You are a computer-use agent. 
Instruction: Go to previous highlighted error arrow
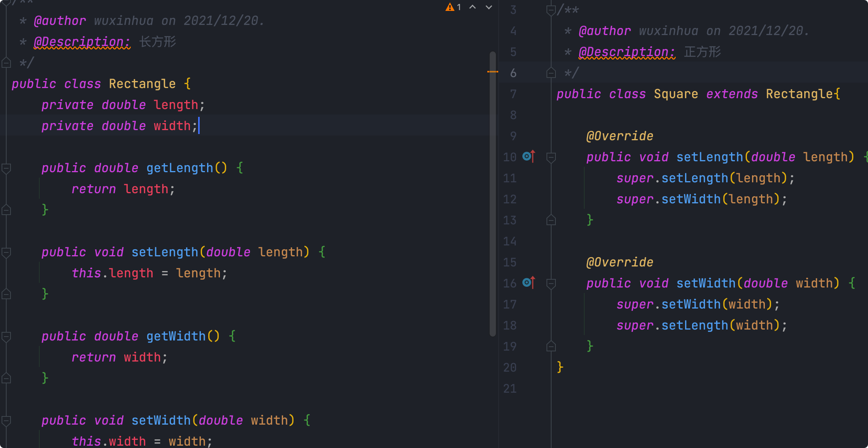coord(473,7)
